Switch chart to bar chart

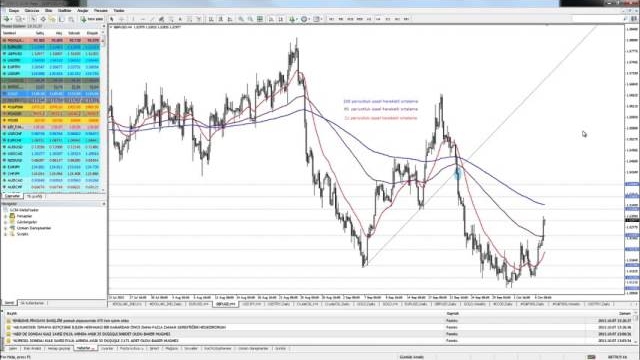pos(211,19)
